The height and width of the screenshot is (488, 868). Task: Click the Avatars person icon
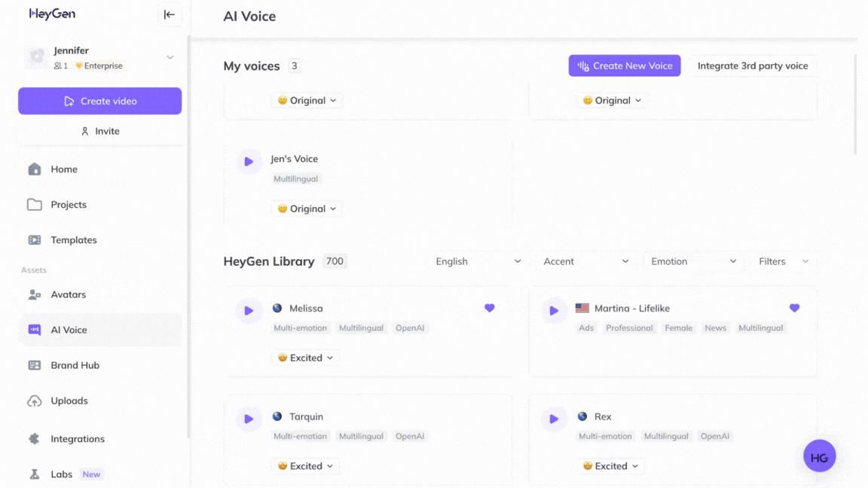(35, 294)
